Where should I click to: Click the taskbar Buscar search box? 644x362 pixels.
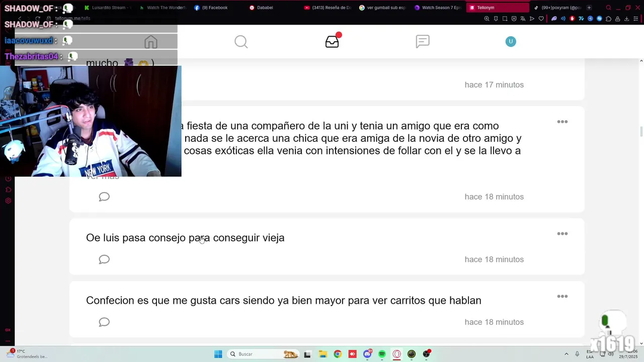coord(263,354)
